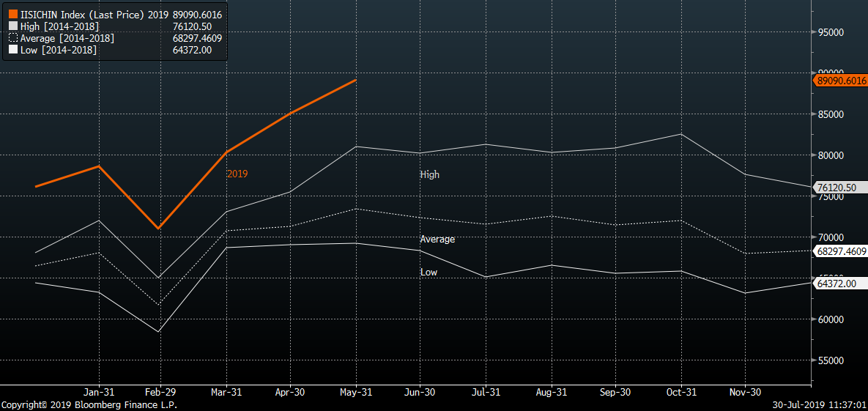This screenshot has height=411, width=868.
Task: Click the white Low [2014-2018] legend swatch
Action: click(x=13, y=50)
